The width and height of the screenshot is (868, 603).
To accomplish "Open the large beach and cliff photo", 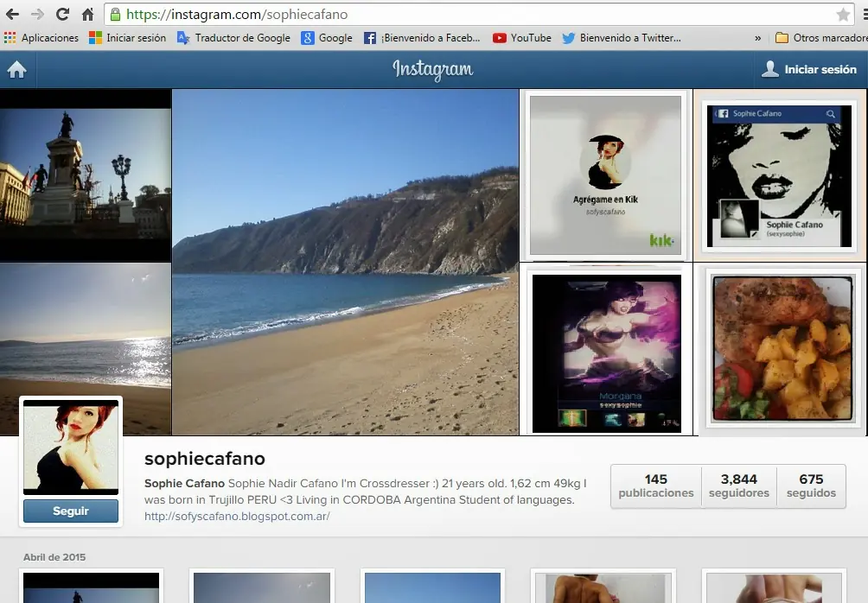I will pyautogui.click(x=346, y=263).
